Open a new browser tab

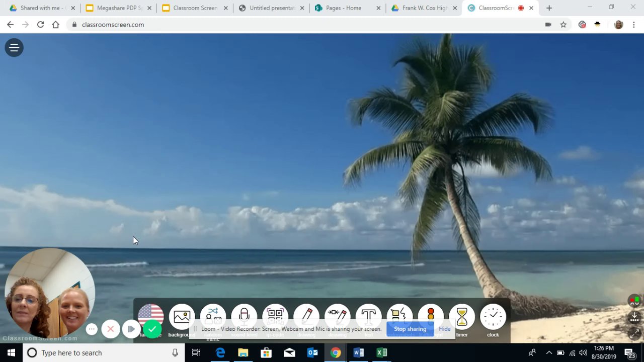click(549, 8)
